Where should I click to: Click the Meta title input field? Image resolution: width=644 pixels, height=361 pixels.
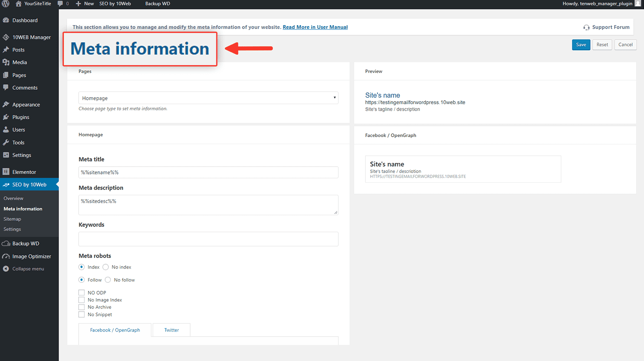(x=208, y=172)
